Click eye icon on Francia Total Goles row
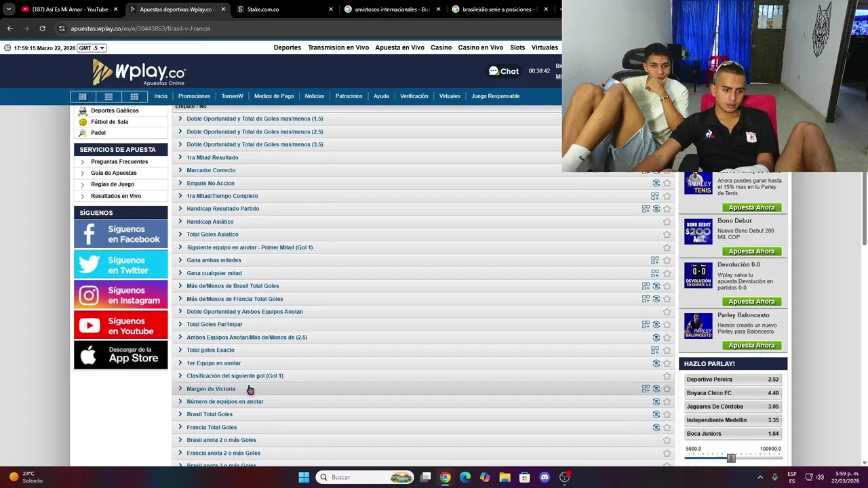The width and height of the screenshot is (868, 488). pyautogui.click(x=656, y=428)
